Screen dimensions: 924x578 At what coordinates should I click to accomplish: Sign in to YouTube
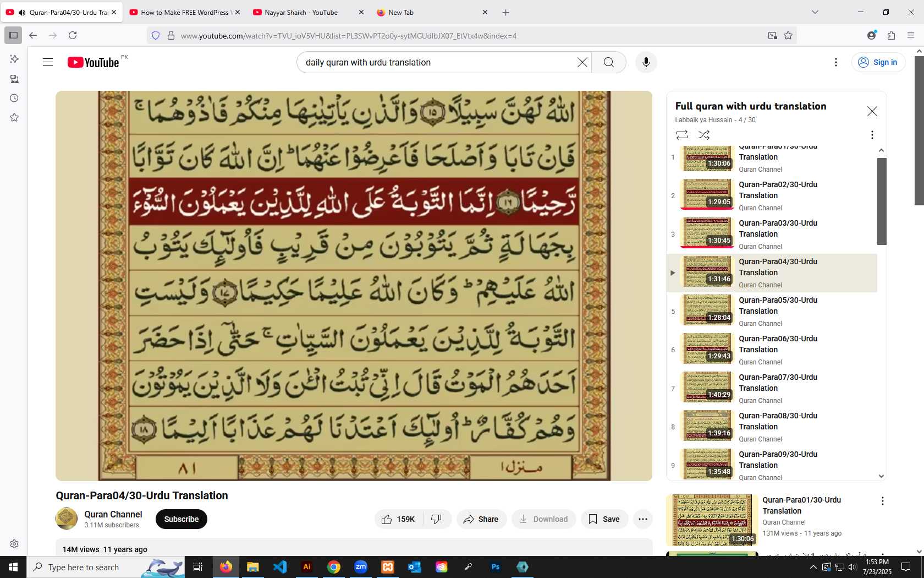(878, 62)
